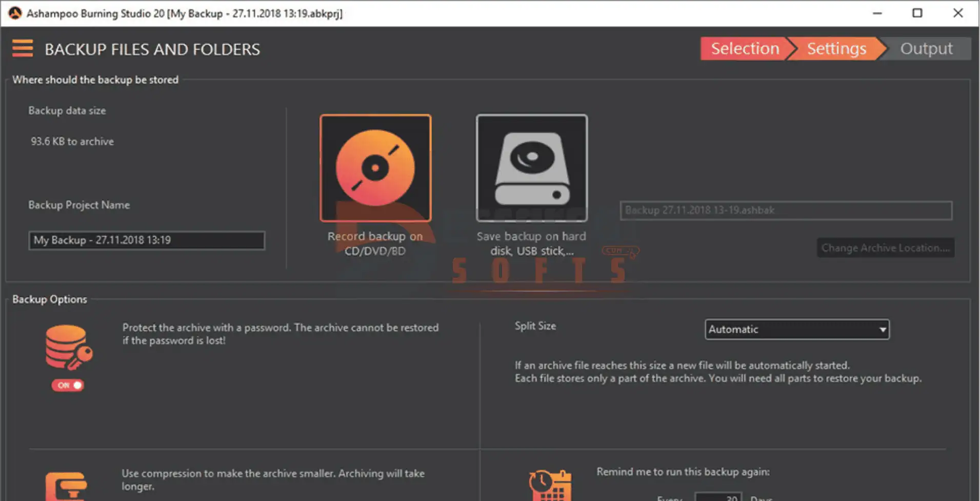Click the archive filename field ending .ashbak
The height and width of the screenshot is (501, 980).
786,210
